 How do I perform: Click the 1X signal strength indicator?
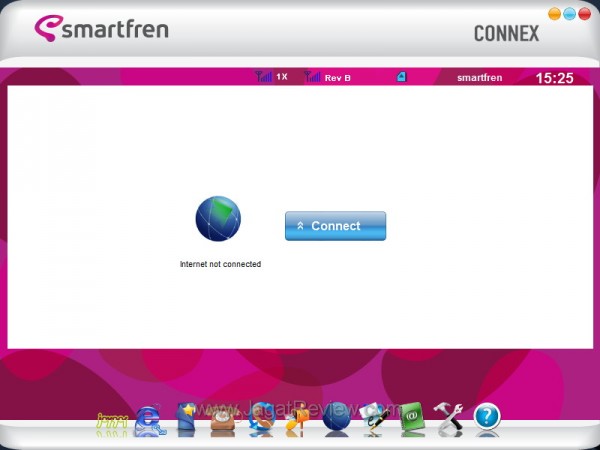pyautogui.click(x=271, y=77)
